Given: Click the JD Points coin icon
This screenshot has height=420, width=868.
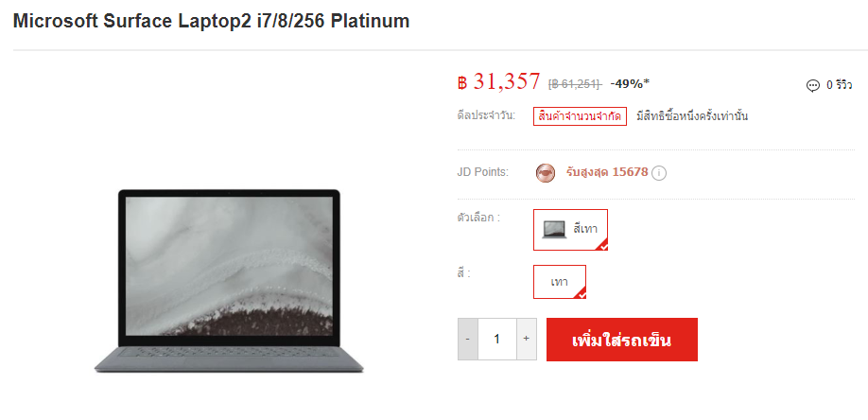Looking at the screenshot, I should point(546,173).
